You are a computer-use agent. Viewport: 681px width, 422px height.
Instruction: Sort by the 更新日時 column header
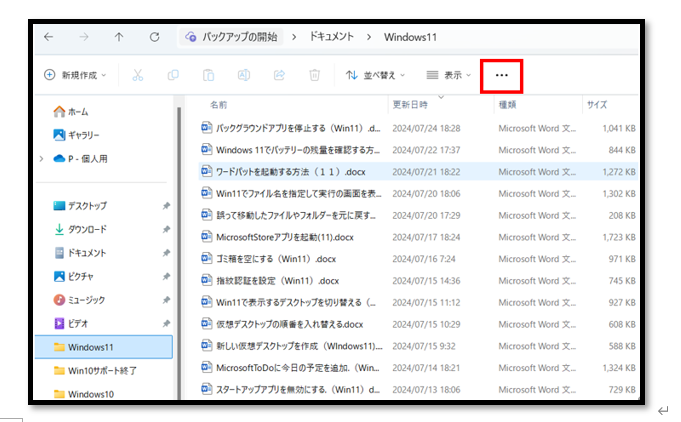coord(410,105)
